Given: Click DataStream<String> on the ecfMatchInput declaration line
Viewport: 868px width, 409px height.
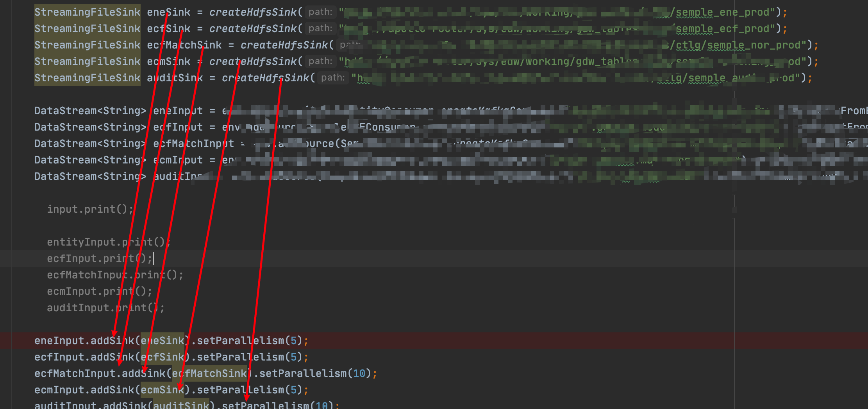Looking at the screenshot, I should [x=90, y=144].
